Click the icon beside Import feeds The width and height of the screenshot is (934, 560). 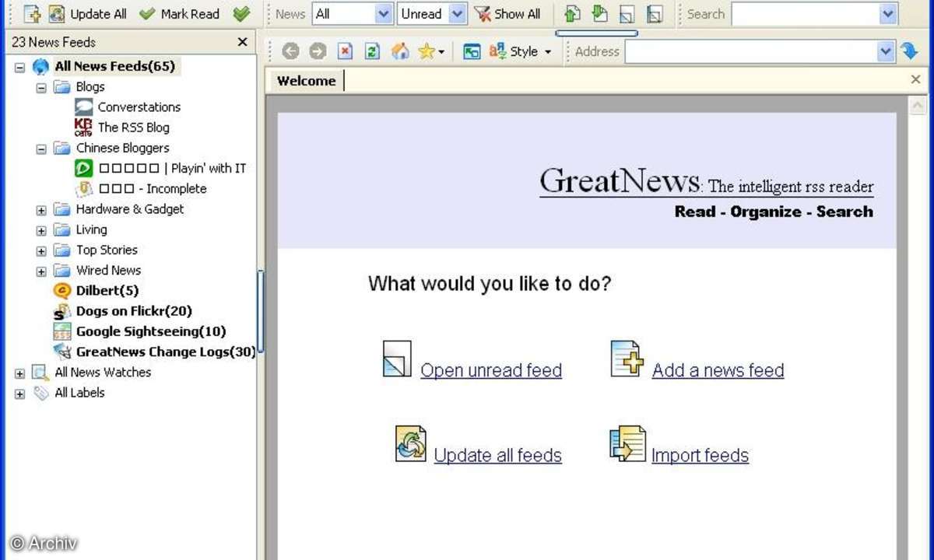tap(627, 443)
